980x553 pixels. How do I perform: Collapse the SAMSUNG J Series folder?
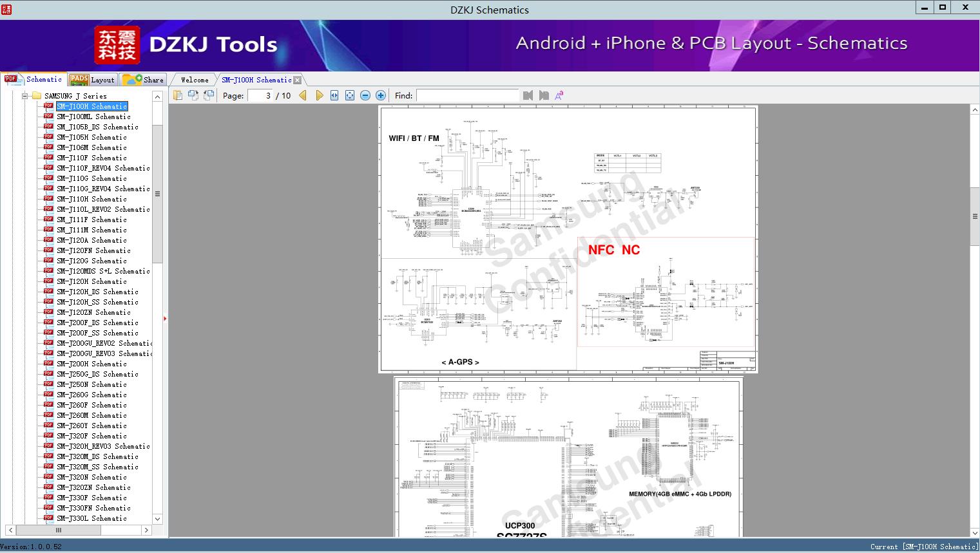coord(25,96)
